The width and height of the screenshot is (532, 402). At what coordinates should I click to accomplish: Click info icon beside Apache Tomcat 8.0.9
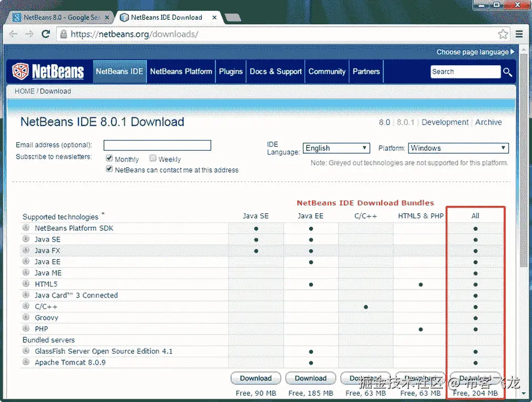pos(26,362)
